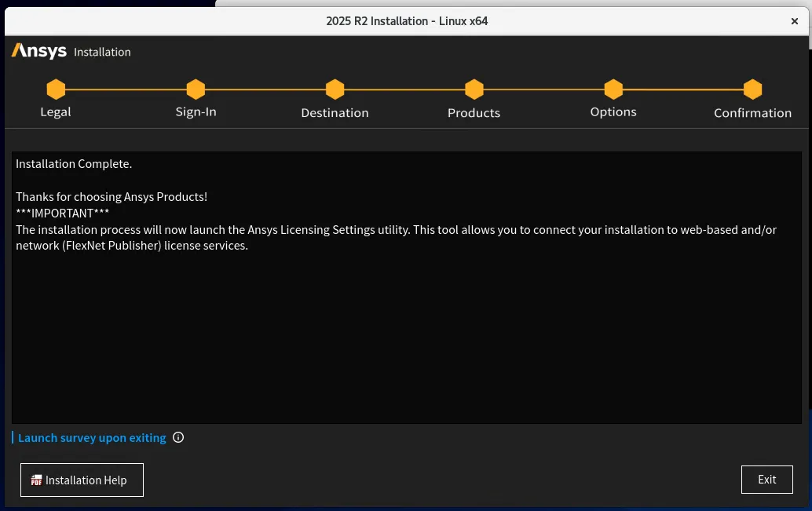Click the ***IMPORTANT*** line
Screen dimensions: 812x511
[62, 214]
